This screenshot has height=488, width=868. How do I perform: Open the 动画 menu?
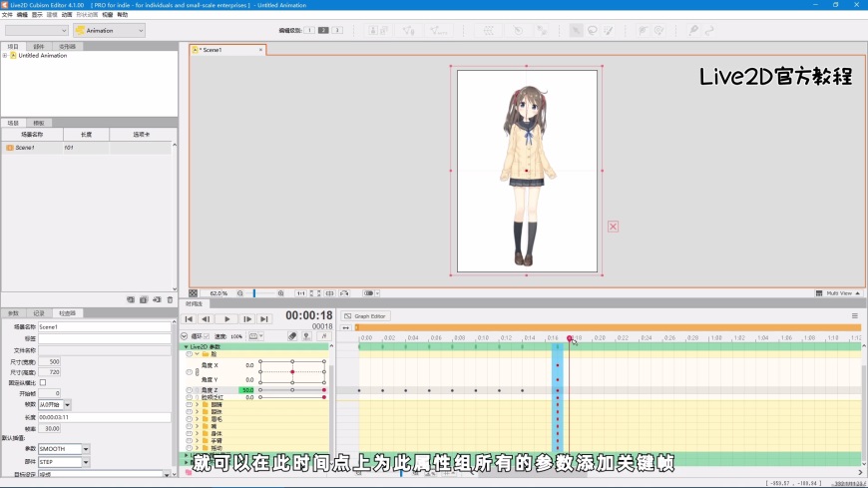(67, 14)
